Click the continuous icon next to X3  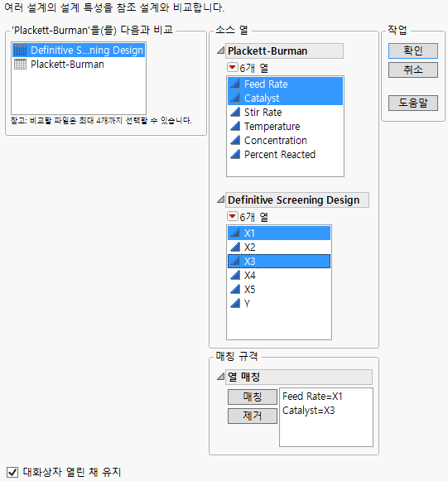(235, 261)
